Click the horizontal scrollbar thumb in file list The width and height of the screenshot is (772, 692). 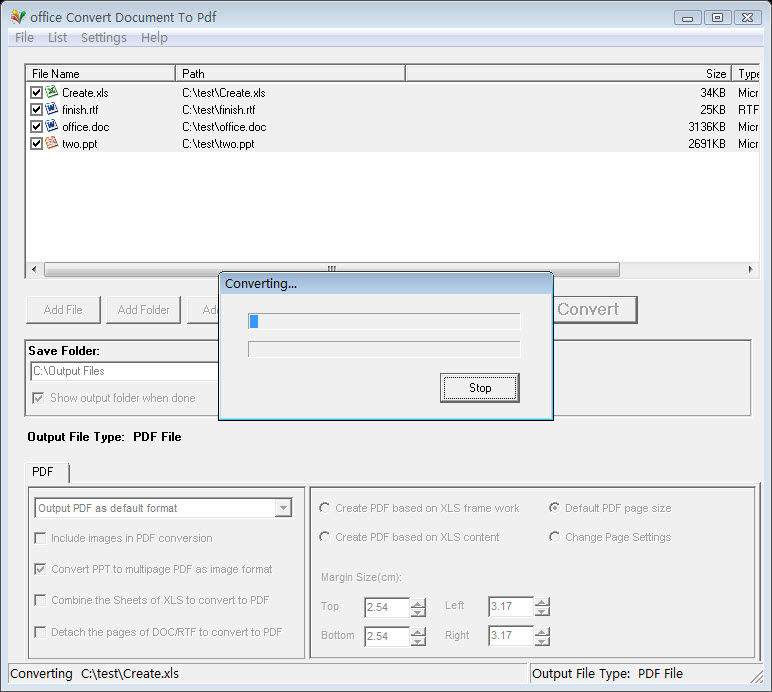click(331, 269)
